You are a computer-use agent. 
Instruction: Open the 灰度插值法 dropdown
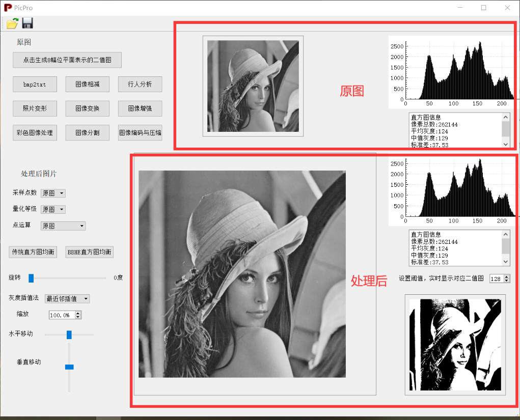pos(67,299)
